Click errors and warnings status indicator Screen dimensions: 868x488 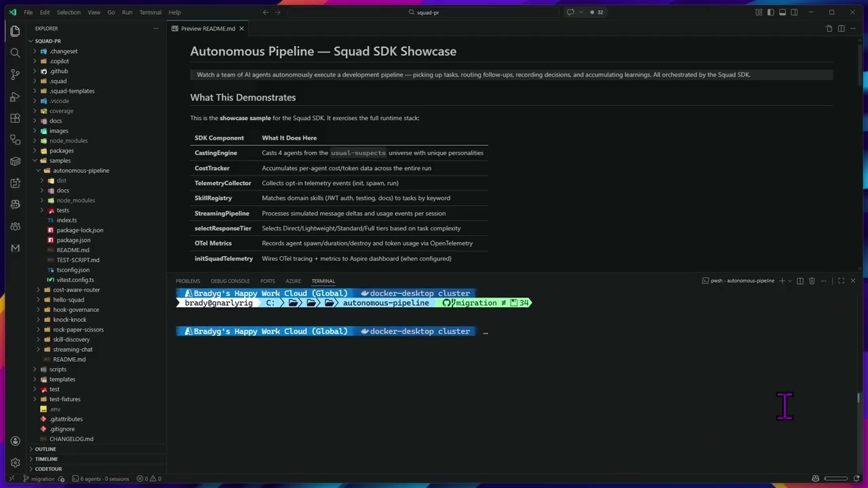149,479
